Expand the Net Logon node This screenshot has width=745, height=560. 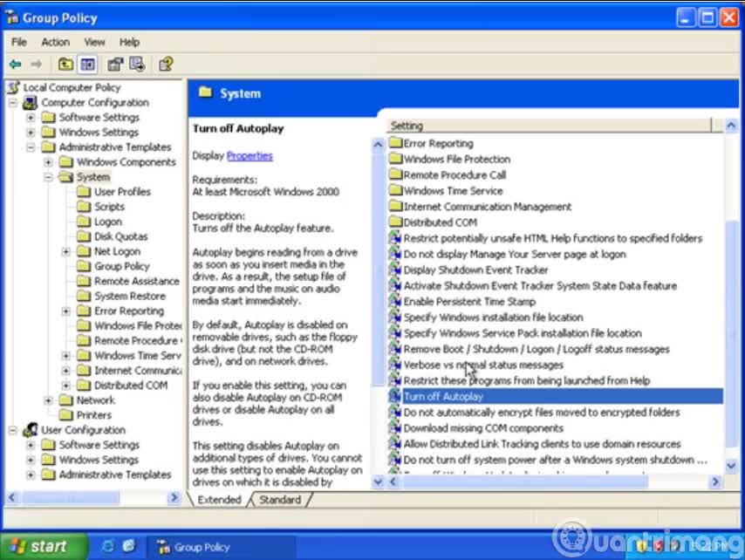point(66,251)
